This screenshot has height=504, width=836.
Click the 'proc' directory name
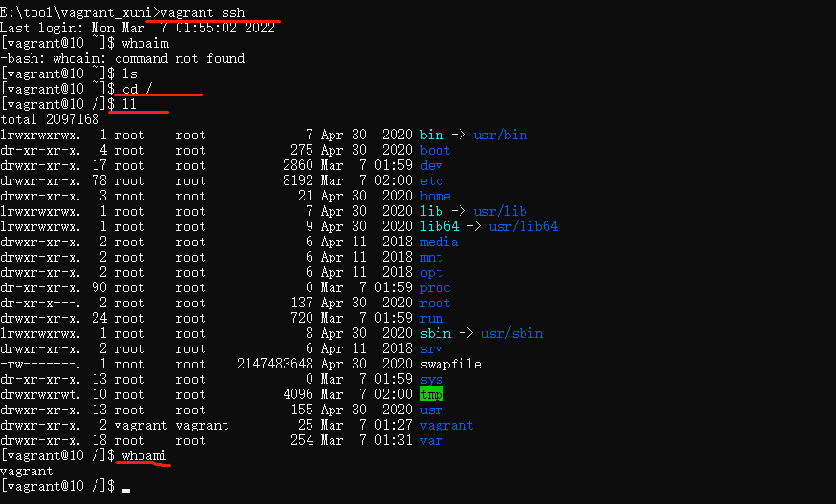tap(435, 287)
